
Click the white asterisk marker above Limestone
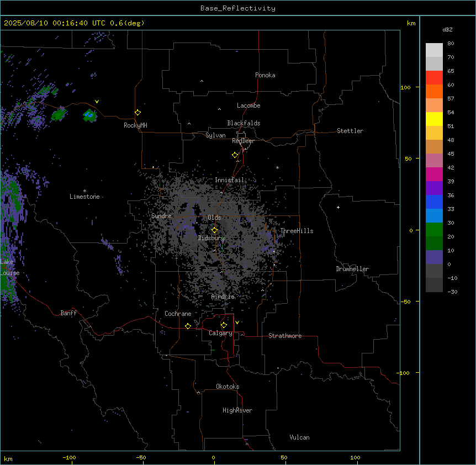pos(84,191)
